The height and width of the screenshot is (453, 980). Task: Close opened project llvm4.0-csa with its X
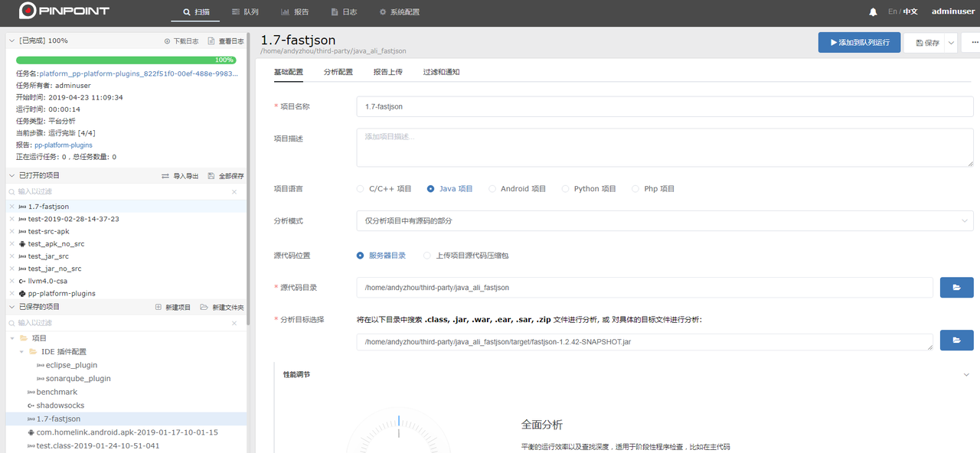(x=11, y=281)
